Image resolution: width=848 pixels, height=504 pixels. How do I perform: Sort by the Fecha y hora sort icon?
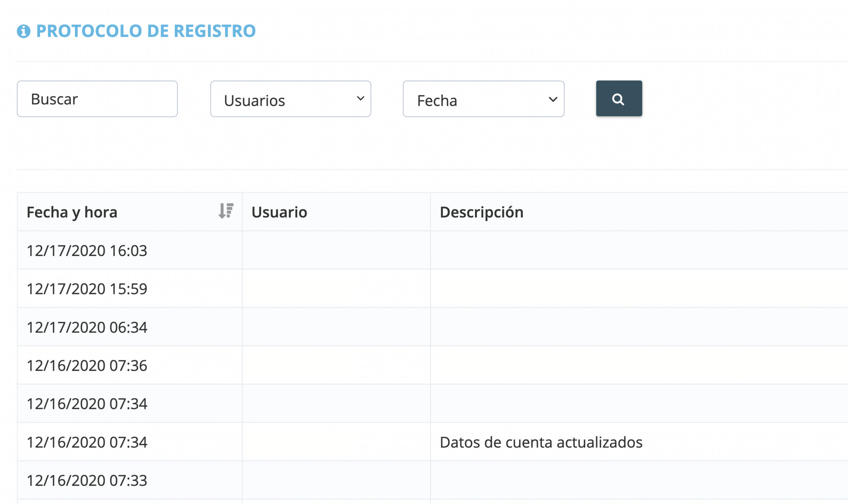pyautogui.click(x=226, y=211)
